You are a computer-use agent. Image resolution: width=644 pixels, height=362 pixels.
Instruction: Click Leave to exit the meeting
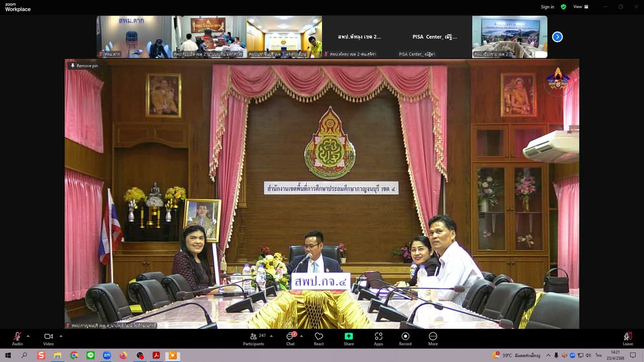coord(628,338)
